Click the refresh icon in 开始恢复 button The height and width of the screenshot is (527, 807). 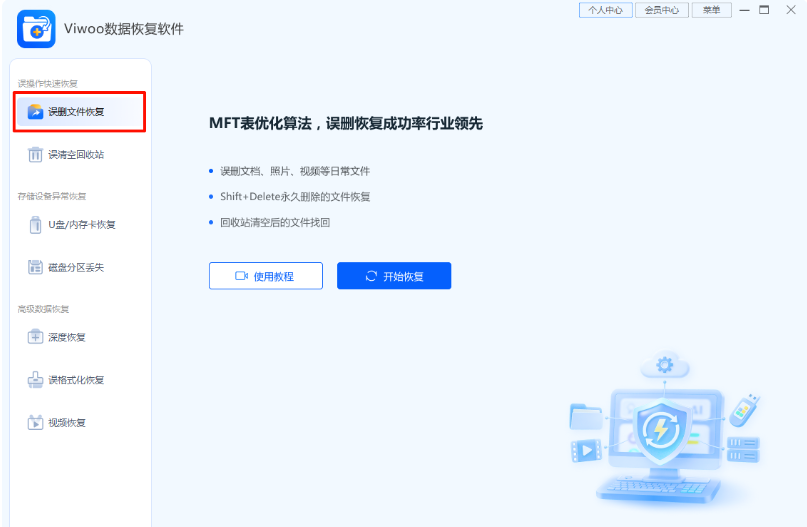(x=371, y=276)
